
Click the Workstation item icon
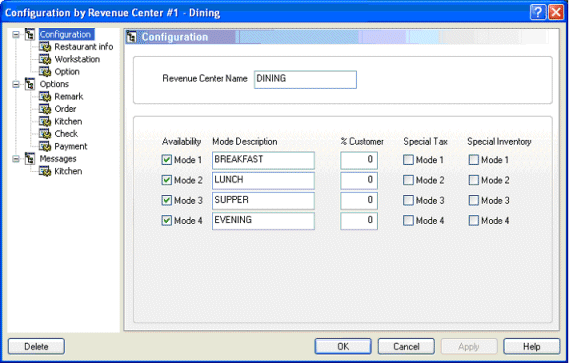45,59
